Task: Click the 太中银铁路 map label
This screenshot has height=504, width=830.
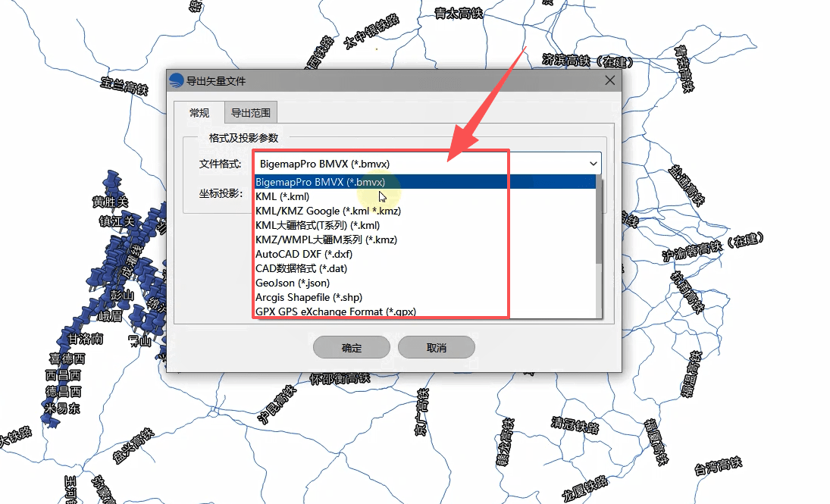Action: [x=371, y=32]
